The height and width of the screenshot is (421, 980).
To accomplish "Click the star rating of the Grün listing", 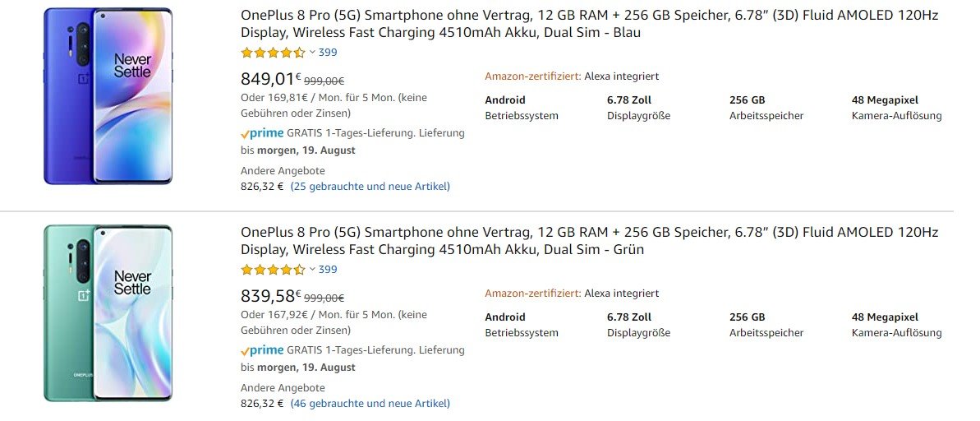I will click(273, 270).
